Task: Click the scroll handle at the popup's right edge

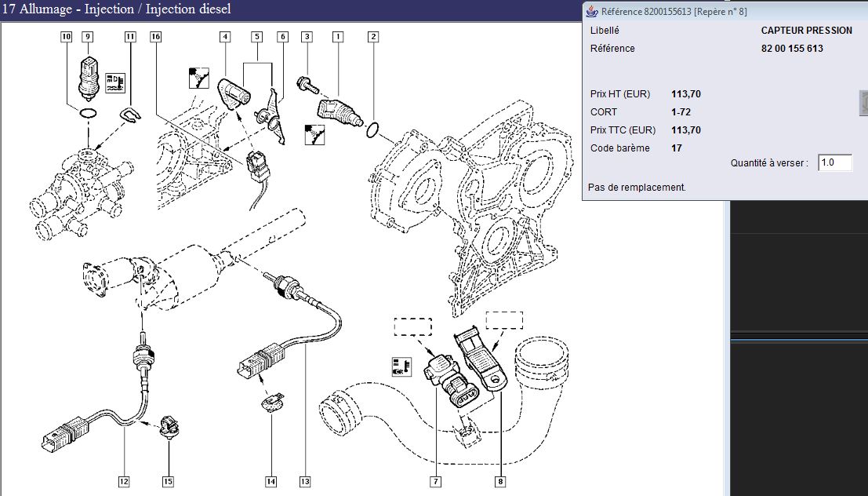Action: (x=863, y=104)
